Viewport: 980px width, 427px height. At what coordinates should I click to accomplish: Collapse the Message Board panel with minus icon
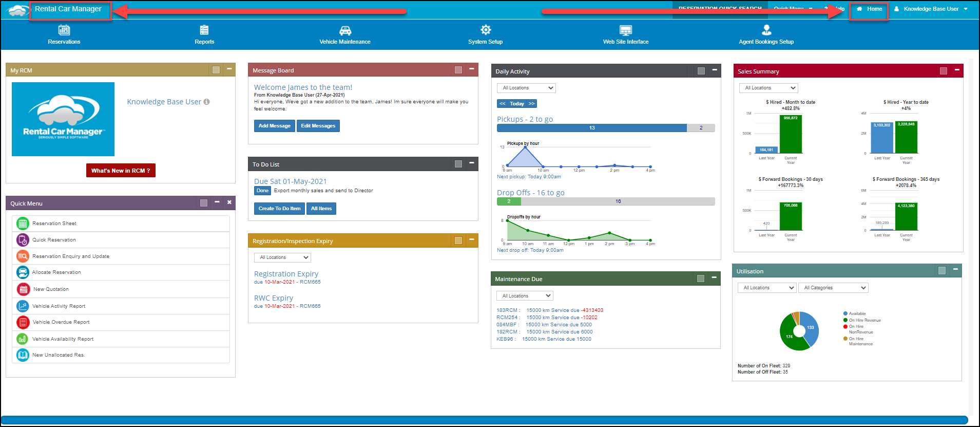point(472,69)
